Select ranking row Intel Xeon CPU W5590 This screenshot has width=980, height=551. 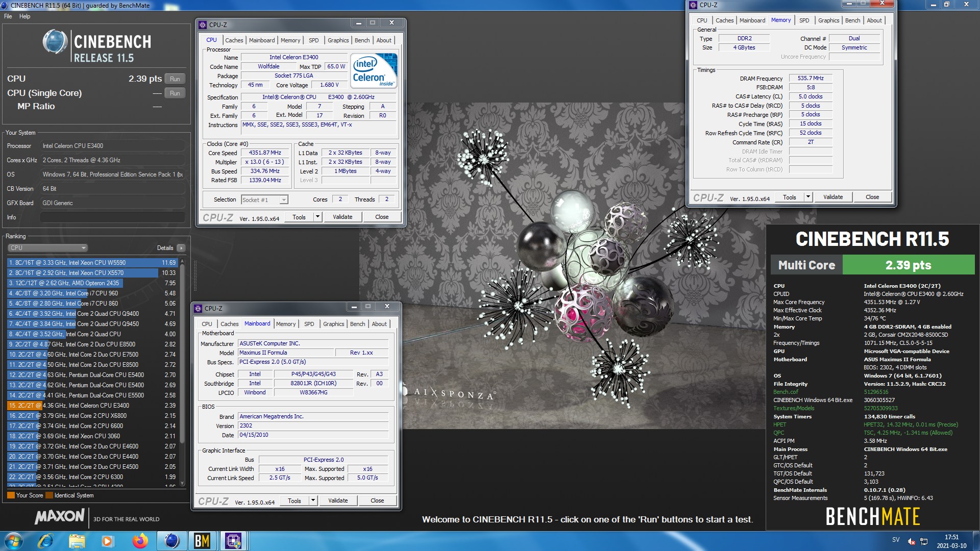pyautogui.click(x=92, y=263)
